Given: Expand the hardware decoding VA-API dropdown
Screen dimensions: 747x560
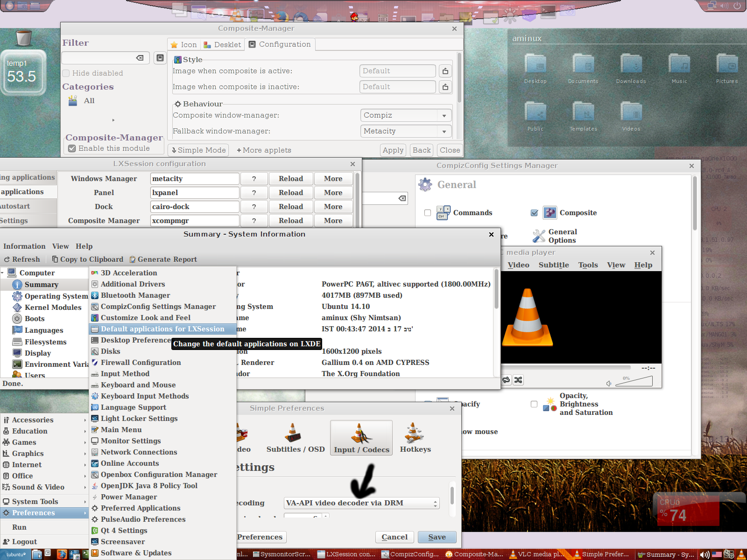Looking at the screenshot, I should [361, 503].
